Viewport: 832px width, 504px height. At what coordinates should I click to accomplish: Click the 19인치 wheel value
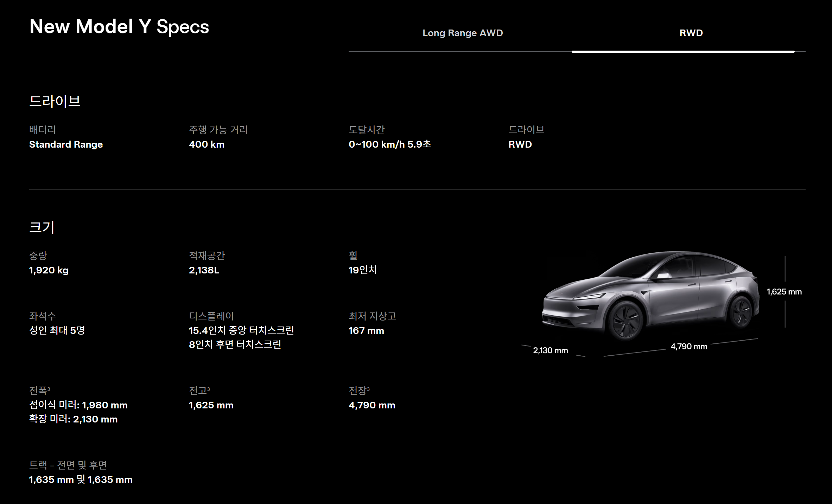click(x=362, y=270)
